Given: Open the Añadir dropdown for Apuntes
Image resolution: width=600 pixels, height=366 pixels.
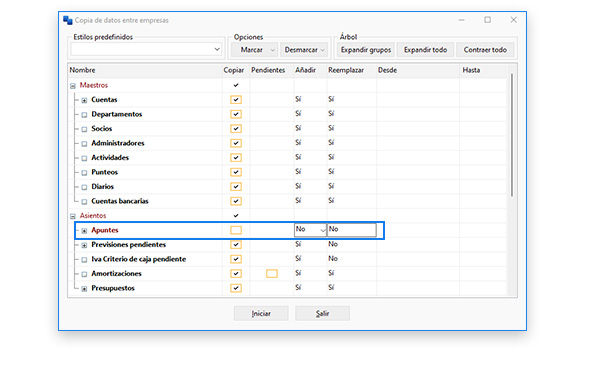Looking at the screenshot, I should pos(323,230).
